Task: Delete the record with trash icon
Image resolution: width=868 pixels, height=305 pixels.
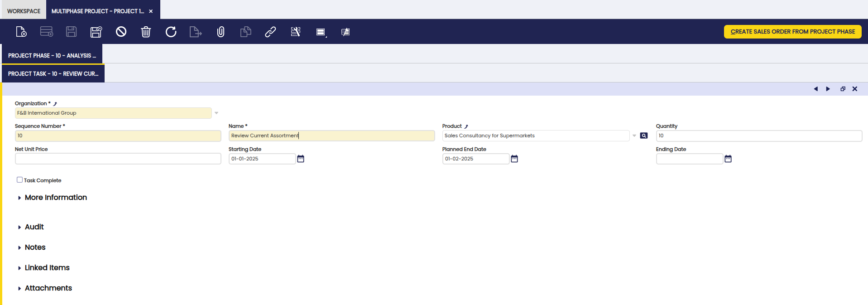Action: [146, 32]
